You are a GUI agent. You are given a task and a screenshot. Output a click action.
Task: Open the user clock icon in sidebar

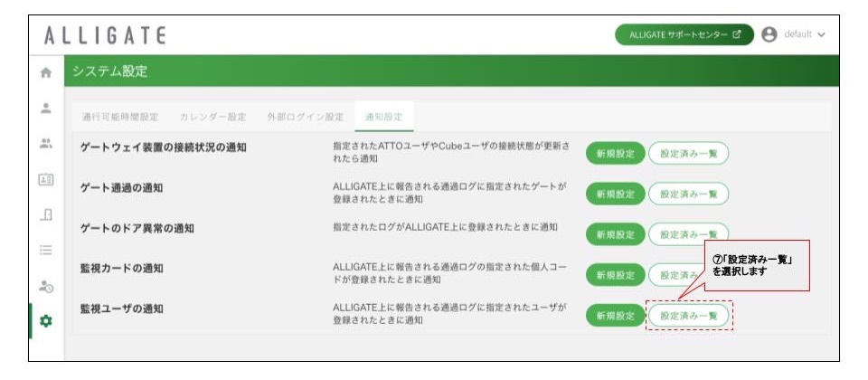pyautogui.click(x=46, y=286)
